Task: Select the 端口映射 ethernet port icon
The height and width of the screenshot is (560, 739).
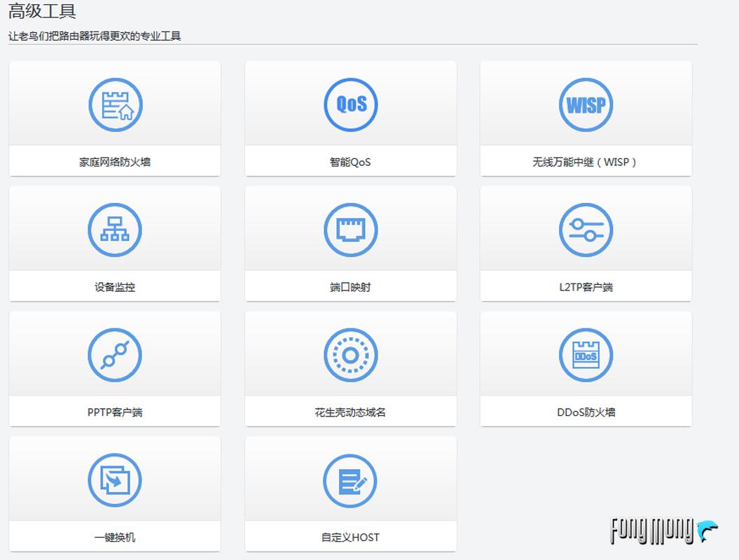Action: [350, 229]
